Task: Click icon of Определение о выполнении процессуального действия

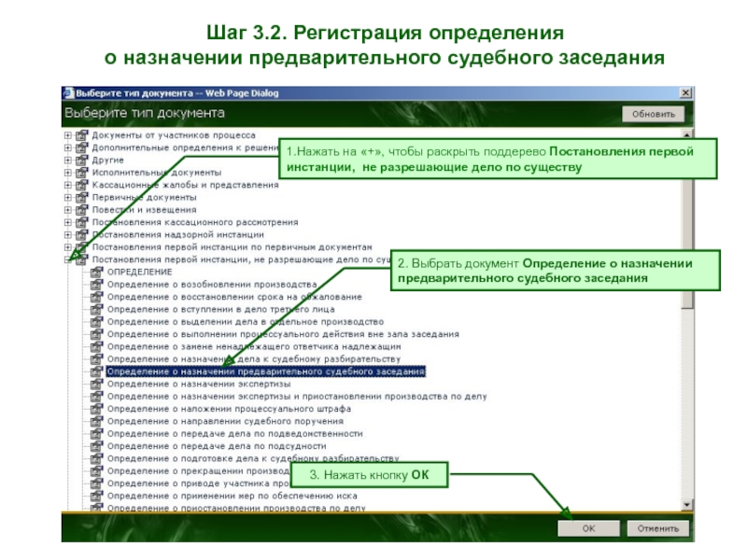Action: click(x=97, y=334)
